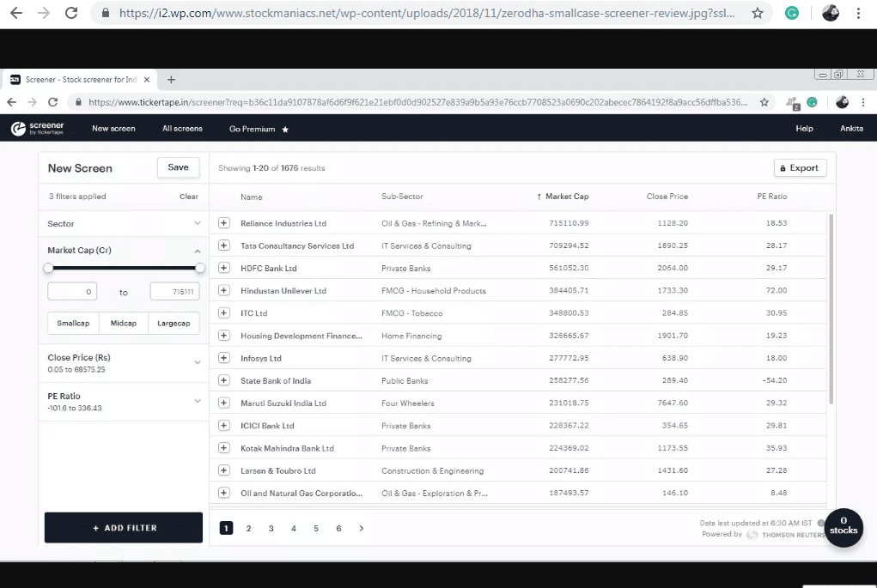Go to results page 6
The width and height of the screenshot is (877, 588).
pyautogui.click(x=338, y=528)
